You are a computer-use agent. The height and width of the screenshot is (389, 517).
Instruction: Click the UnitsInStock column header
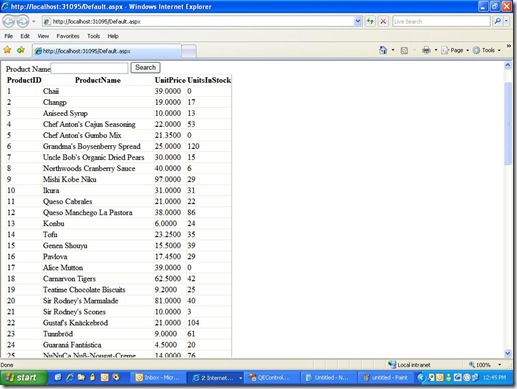209,80
